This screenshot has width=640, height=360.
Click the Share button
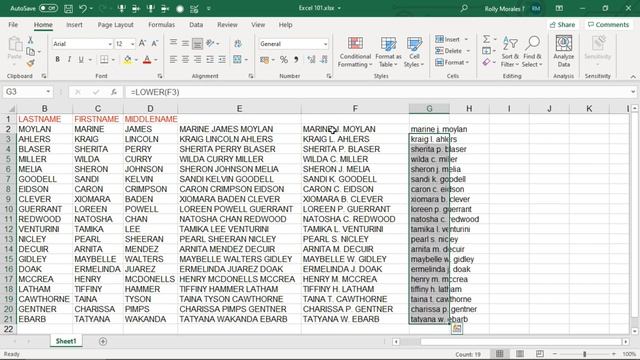coord(562,25)
